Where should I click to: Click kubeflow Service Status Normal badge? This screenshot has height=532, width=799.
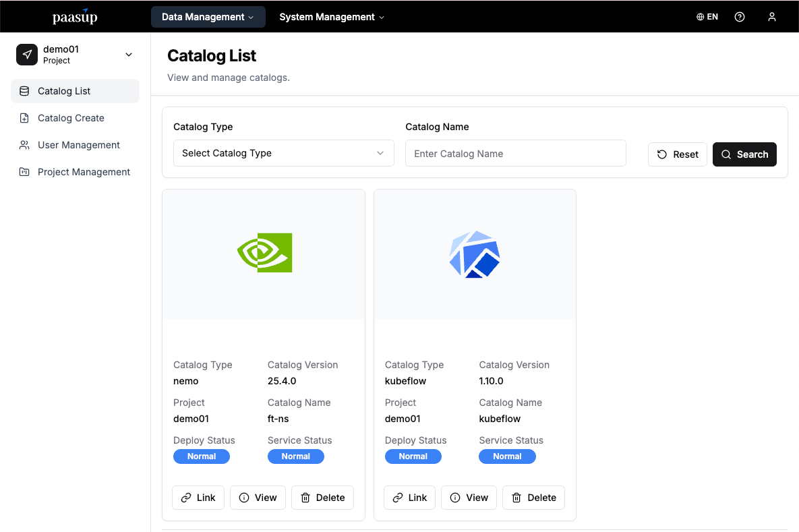[x=507, y=456]
